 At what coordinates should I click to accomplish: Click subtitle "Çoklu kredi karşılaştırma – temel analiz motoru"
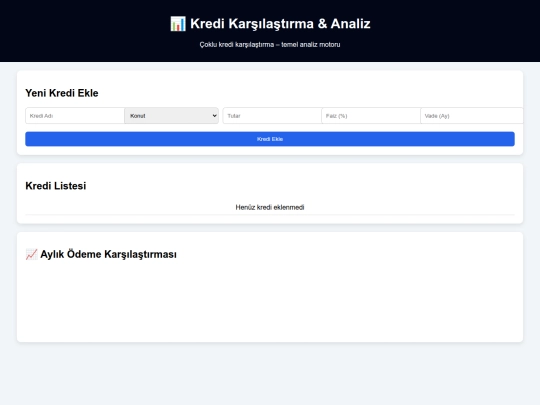pyautogui.click(x=270, y=44)
